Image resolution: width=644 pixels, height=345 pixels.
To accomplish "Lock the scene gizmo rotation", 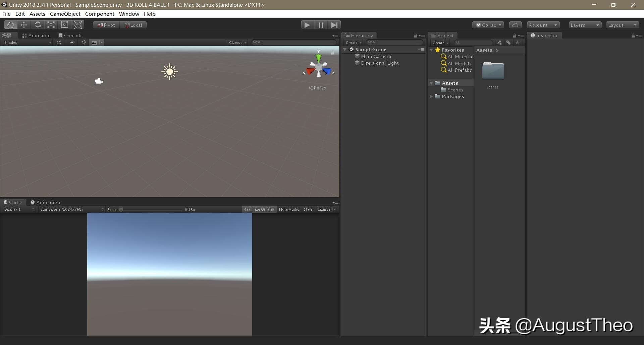I will [333, 53].
